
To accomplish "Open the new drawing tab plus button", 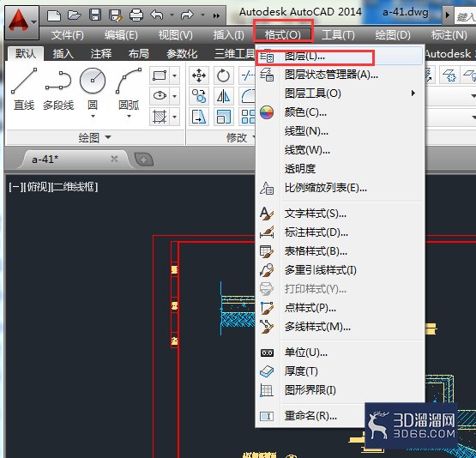I will [143, 159].
